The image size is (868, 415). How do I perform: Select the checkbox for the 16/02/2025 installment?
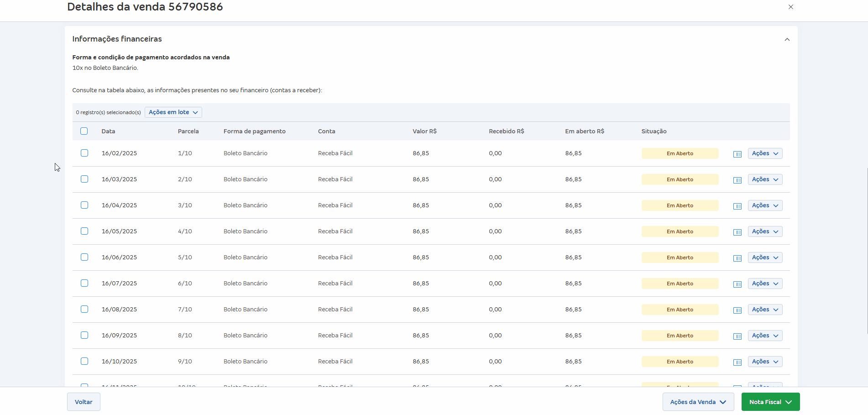point(84,153)
